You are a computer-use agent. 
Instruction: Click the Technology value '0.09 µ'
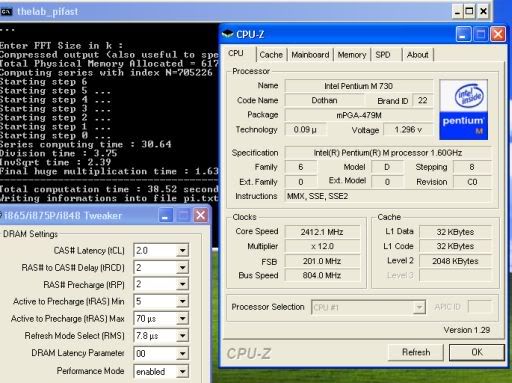click(305, 129)
